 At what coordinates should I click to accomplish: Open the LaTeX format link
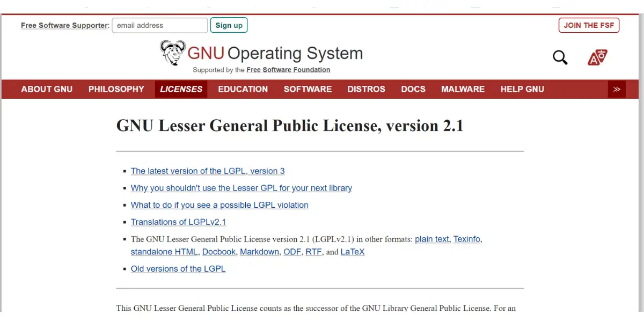[x=353, y=252]
